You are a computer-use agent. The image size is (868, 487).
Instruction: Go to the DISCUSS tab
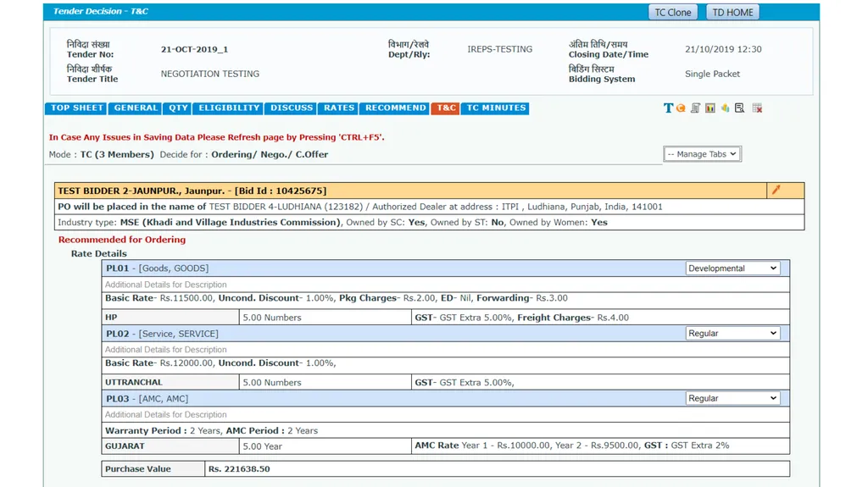pyautogui.click(x=292, y=108)
